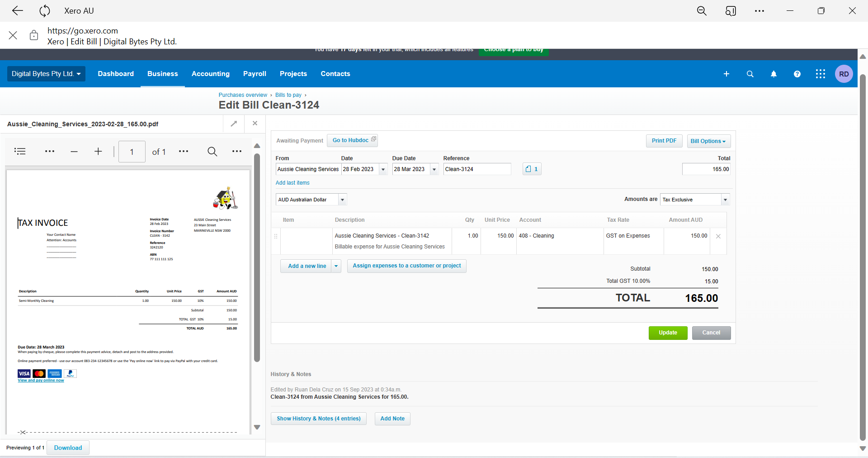Image resolution: width=868 pixels, height=458 pixels.
Task: Click Print PDF
Action: pyautogui.click(x=664, y=141)
